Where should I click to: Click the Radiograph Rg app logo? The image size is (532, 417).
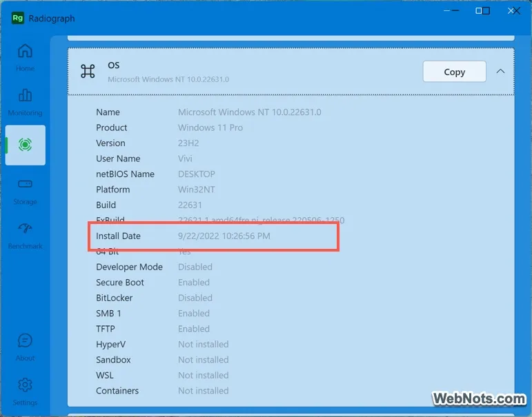pyautogui.click(x=18, y=18)
